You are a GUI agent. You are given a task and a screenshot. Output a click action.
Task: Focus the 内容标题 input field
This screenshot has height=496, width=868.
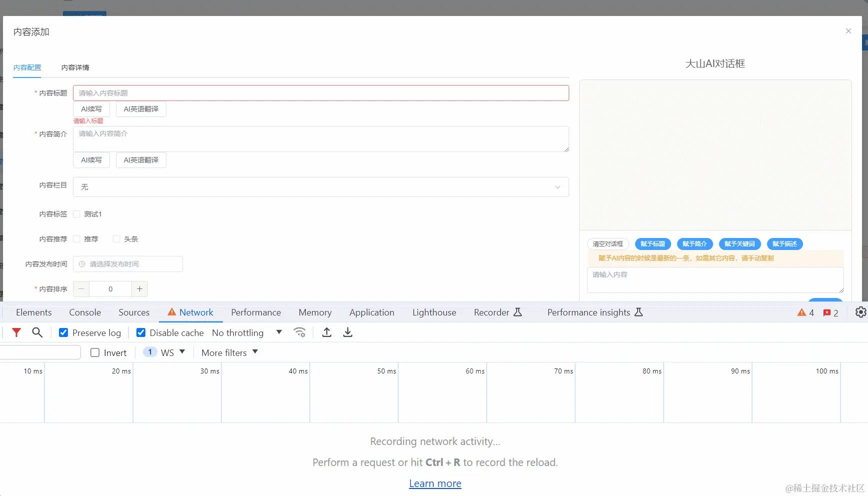(x=321, y=93)
